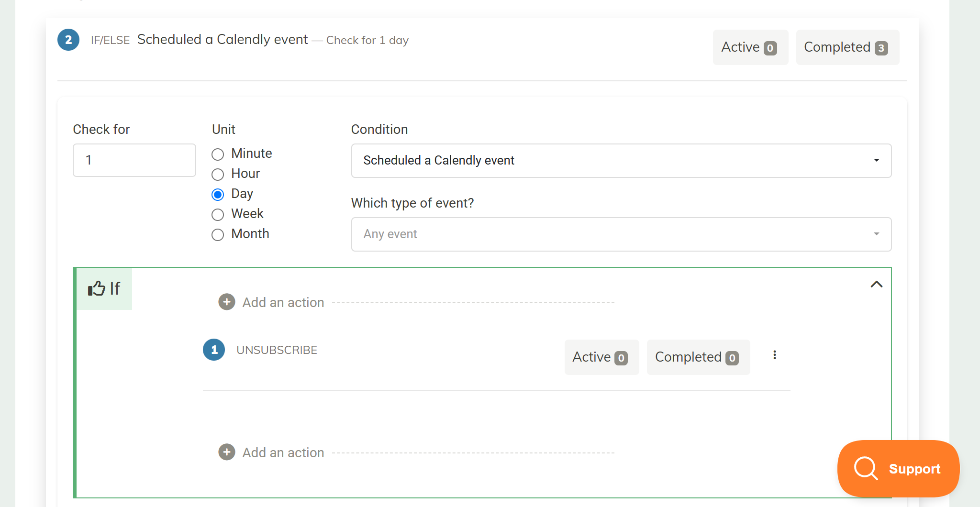Open the orange Support chat bubble
The height and width of the screenshot is (507, 980).
[x=898, y=469]
